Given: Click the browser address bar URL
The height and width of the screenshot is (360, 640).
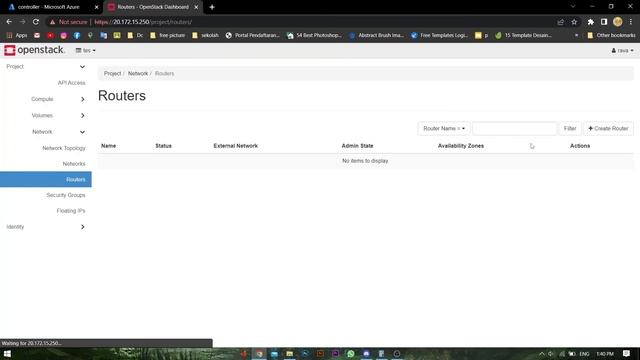Looking at the screenshot, I should point(143,22).
